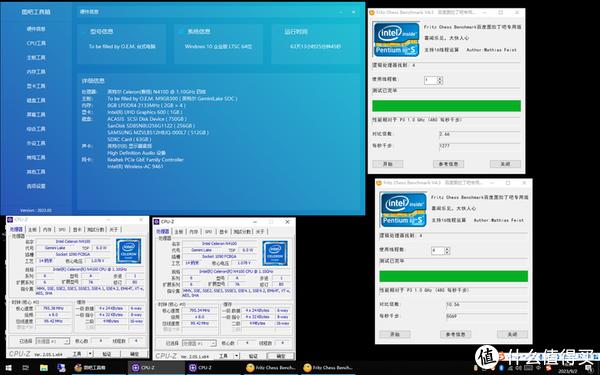Click 关闭 in the Fritz window showing 1277
Image resolution: width=600 pixels, height=375 pixels.
tap(505, 164)
